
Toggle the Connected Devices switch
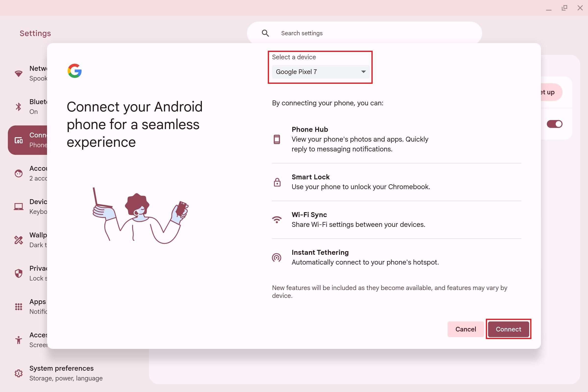tap(555, 124)
